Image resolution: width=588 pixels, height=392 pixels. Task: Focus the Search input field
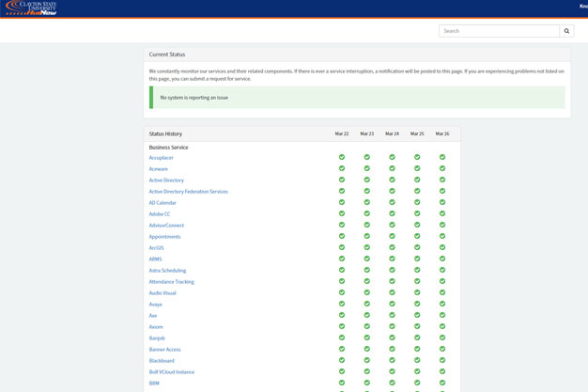coord(499,31)
